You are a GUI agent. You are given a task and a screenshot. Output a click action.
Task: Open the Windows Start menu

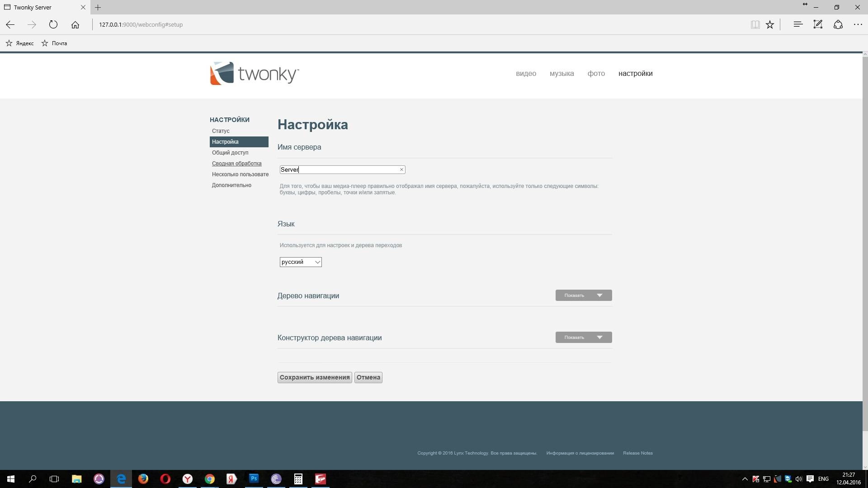pyautogui.click(x=11, y=479)
